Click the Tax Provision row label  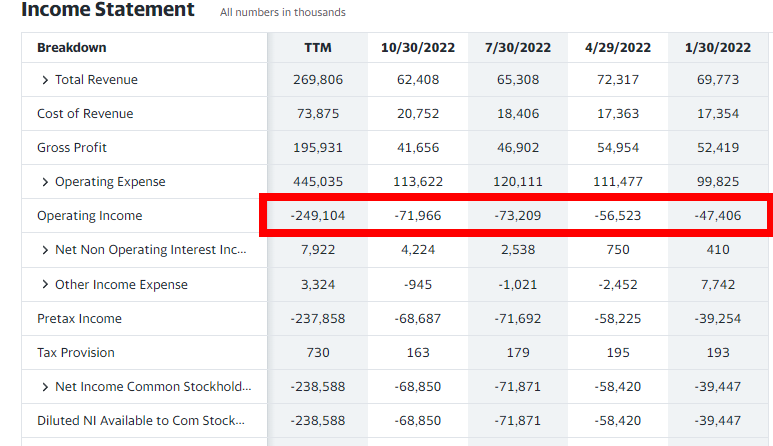pos(76,353)
